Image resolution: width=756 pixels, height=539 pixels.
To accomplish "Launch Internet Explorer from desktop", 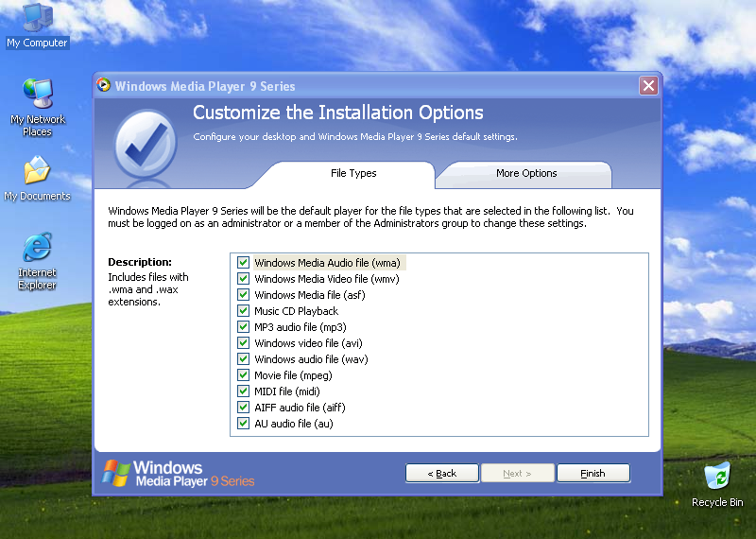I will click(37, 261).
